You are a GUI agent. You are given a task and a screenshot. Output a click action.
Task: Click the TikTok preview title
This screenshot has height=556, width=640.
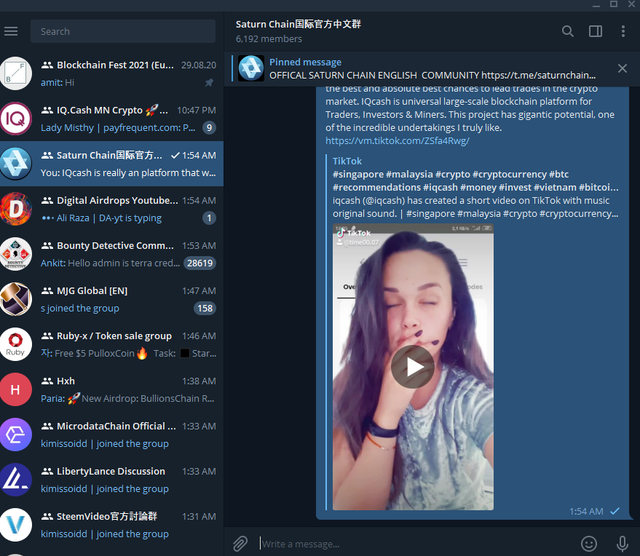click(x=347, y=161)
